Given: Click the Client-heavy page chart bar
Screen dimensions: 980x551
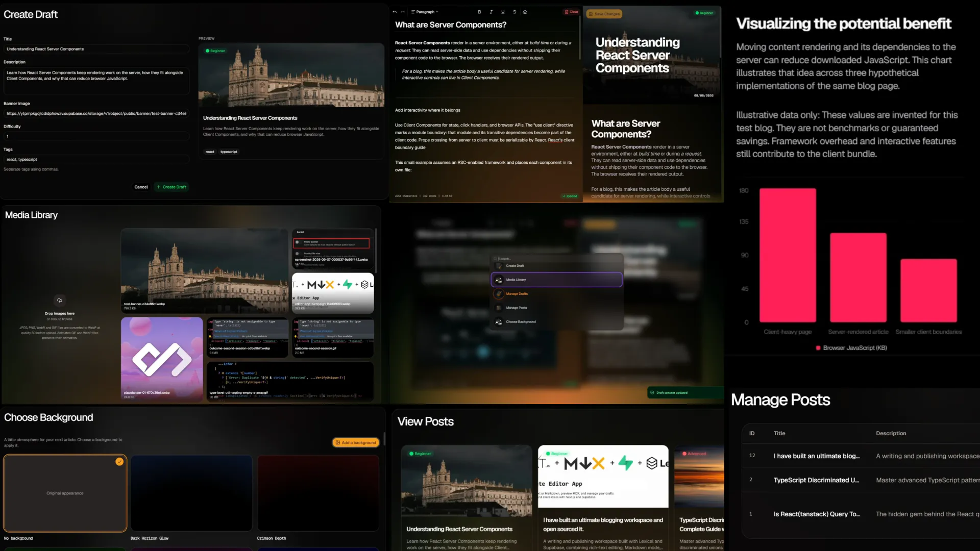Looking at the screenshot, I should click(x=788, y=255).
